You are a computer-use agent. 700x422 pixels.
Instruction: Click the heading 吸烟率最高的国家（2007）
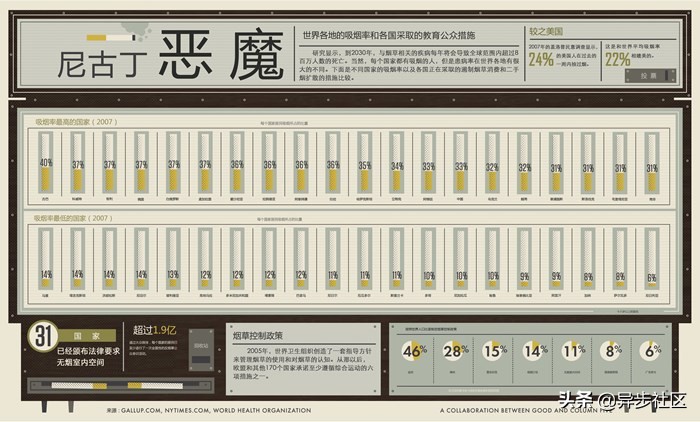tap(76, 121)
